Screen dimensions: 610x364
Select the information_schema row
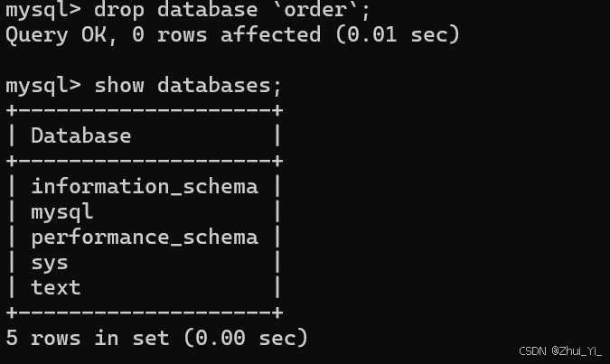(145, 186)
